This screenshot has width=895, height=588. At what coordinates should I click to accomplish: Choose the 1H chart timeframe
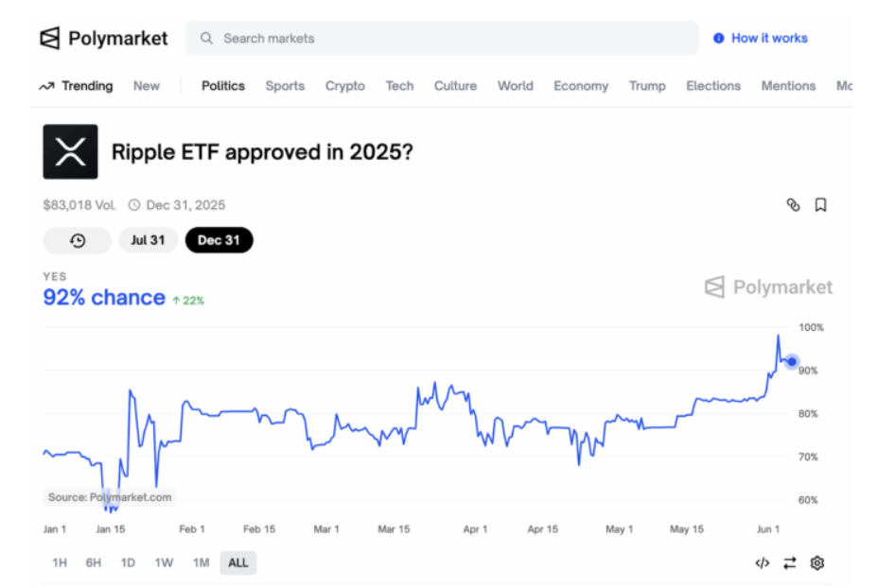pos(60,562)
